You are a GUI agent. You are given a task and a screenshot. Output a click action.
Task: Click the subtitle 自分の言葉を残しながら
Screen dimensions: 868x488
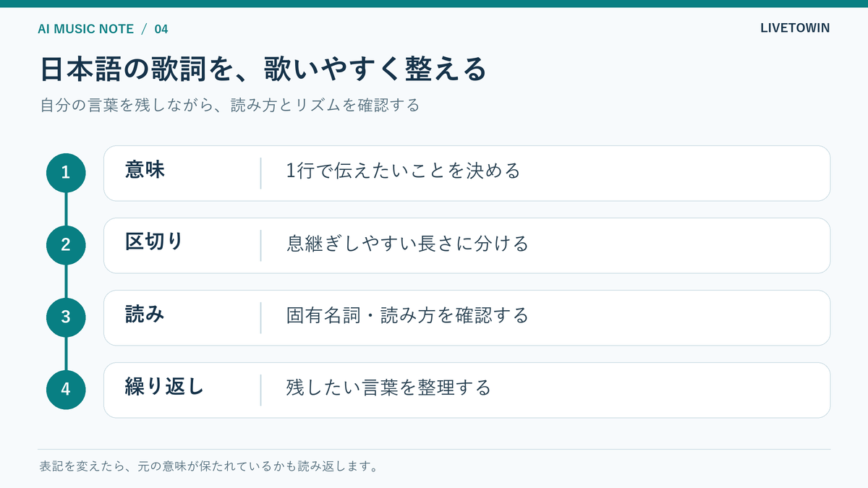229,106
